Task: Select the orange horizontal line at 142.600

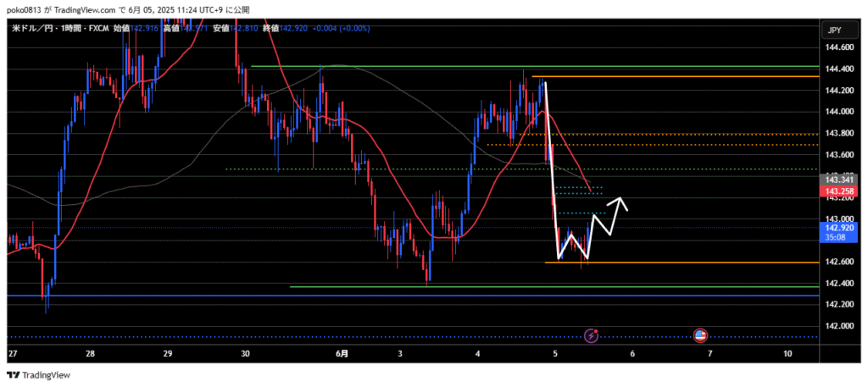Action: [678, 263]
